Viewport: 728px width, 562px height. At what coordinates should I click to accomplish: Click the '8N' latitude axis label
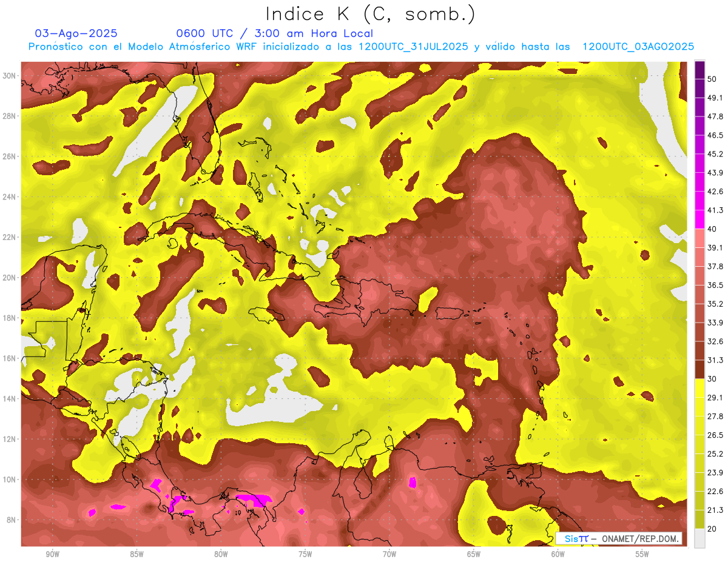pos(11,520)
